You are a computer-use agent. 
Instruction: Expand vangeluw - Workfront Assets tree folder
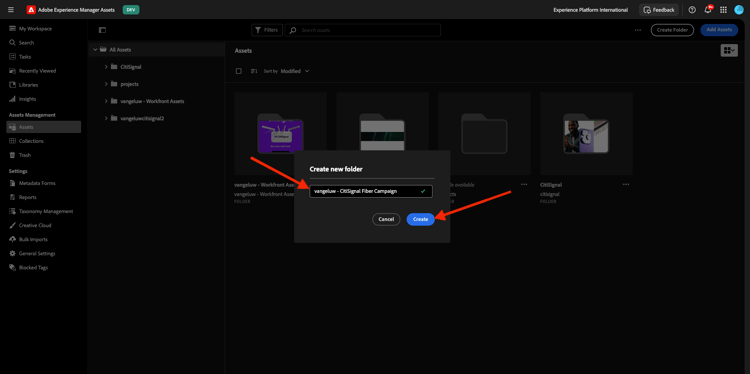pyautogui.click(x=106, y=101)
